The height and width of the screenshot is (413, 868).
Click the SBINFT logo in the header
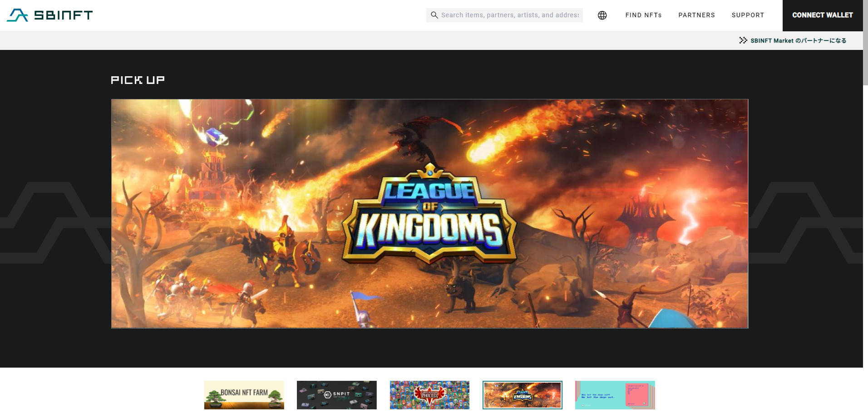pos(50,15)
